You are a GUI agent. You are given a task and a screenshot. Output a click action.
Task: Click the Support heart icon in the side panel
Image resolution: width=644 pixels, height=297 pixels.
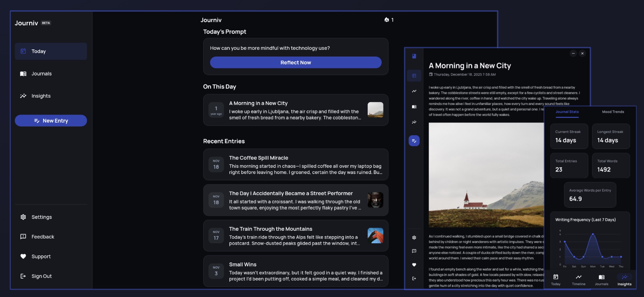(x=414, y=265)
